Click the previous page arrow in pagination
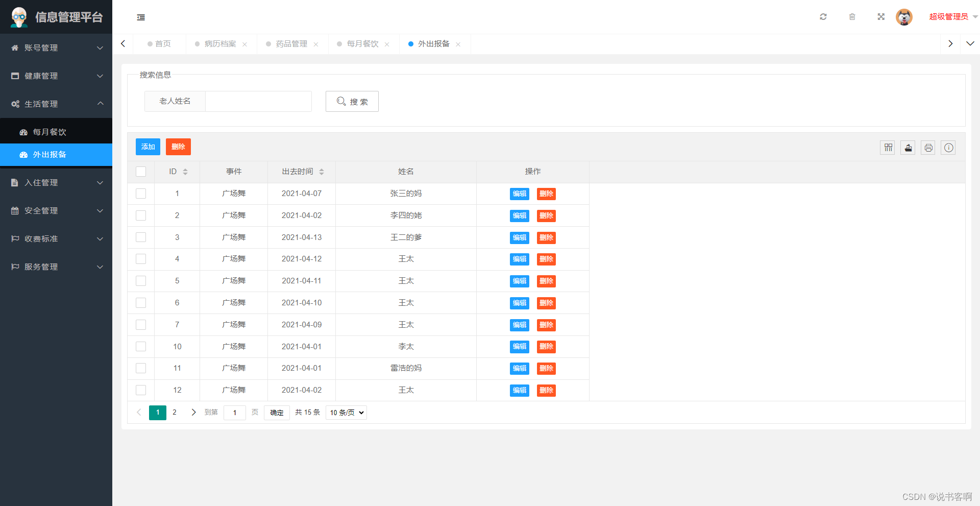Image resolution: width=980 pixels, height=506 pixels. [139, 413]
